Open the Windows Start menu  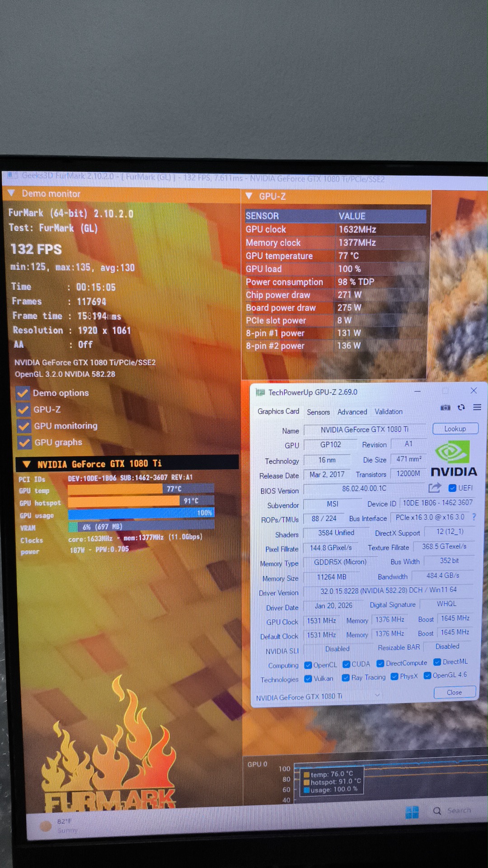tap(412, 812)
